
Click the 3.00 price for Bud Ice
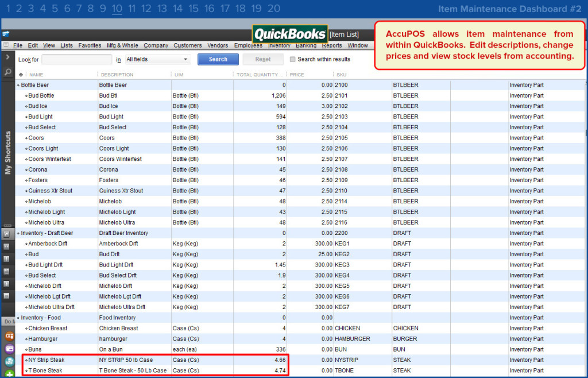pyautogui.click(x=327, y=106)
